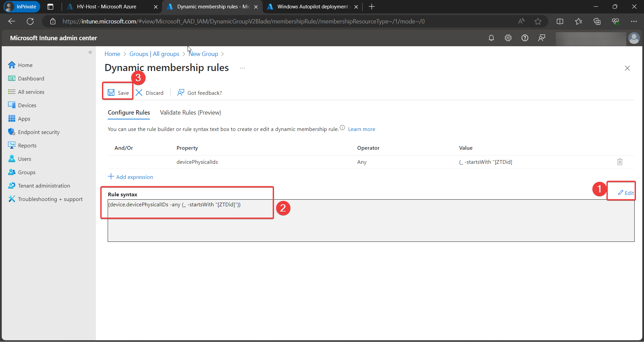The width and height of the screenshot is (644, 342).
Task: Click Got feedback? in the command bar
Action: 200,93
